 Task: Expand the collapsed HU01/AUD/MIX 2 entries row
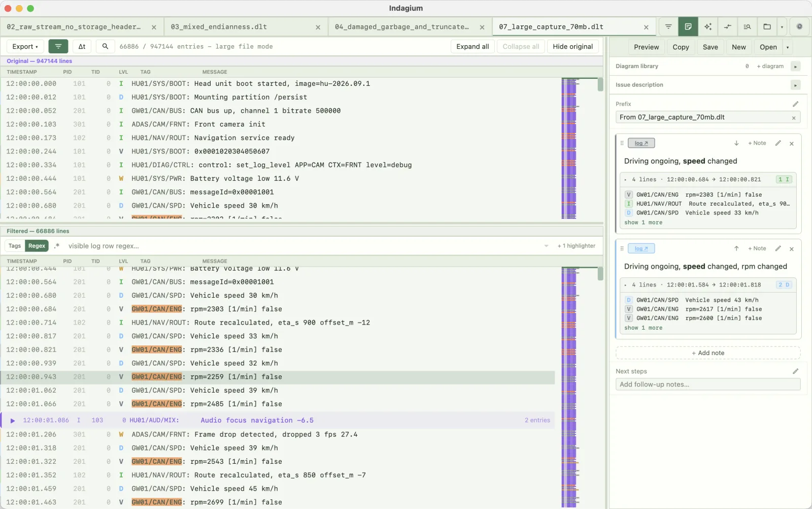13,421
